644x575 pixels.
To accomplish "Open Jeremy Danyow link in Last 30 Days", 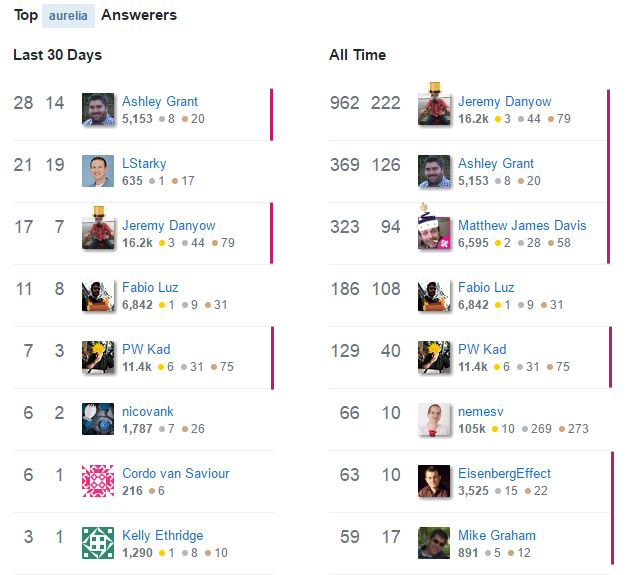I will click(169, 225).
